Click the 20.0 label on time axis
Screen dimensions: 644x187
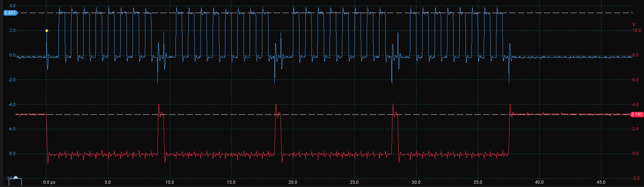click(x=293, y=182)
